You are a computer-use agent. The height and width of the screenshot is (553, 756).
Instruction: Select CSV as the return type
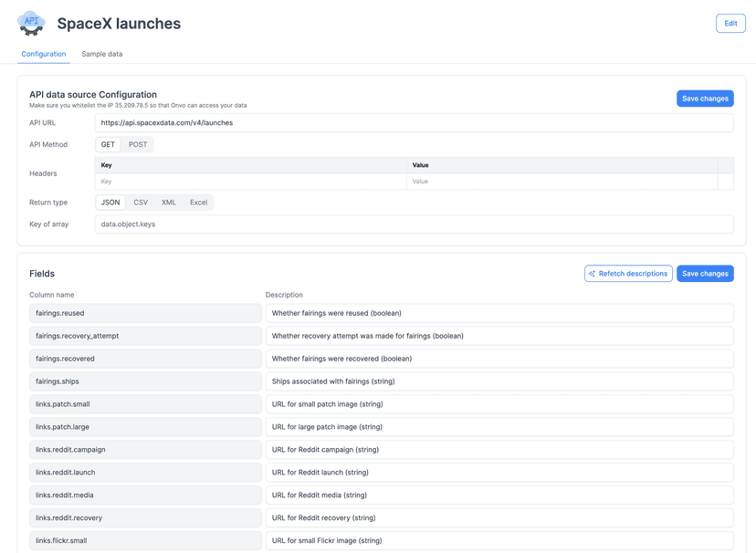(140, 202)
